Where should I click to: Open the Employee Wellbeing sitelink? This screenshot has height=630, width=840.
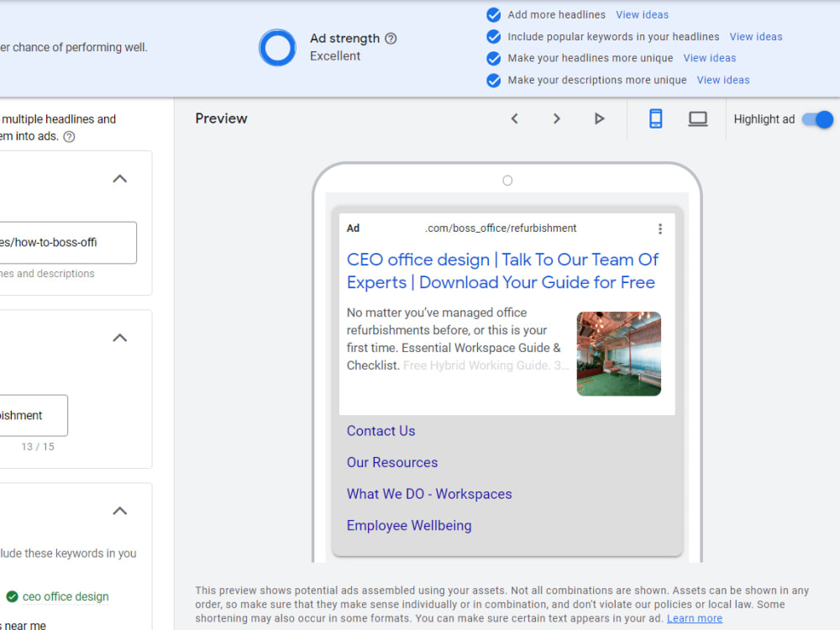(409, 526)
